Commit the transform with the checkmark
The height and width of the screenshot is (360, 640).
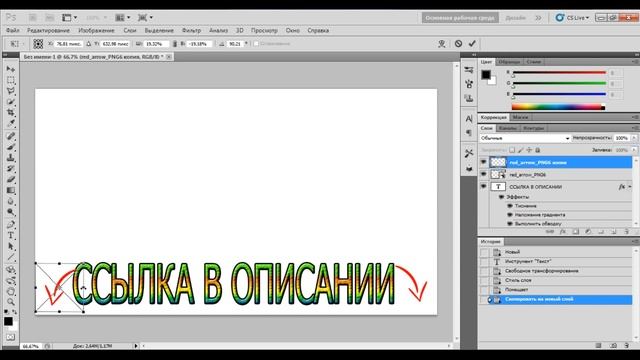click(472, 43)
